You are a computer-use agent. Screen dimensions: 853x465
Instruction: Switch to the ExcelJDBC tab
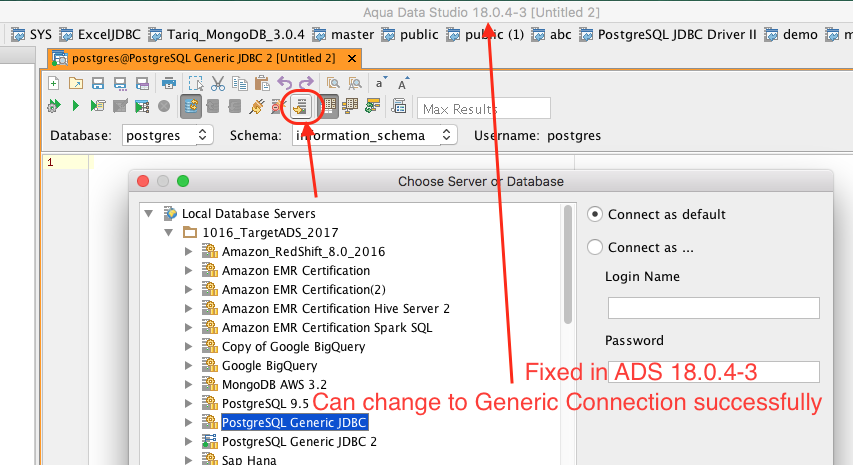click(x=100, y=35)
